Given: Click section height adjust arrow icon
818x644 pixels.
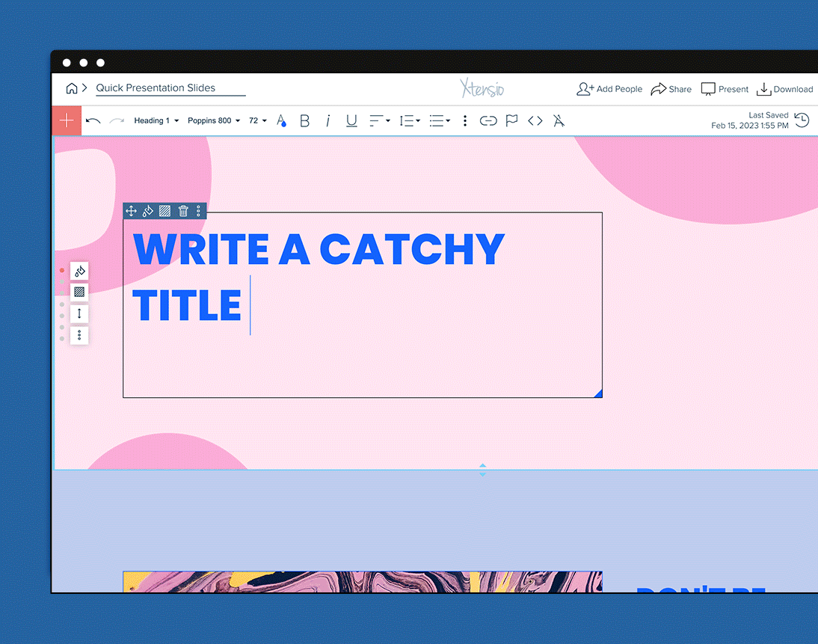Looking at the screenshot, I should (x=79, y=313).
